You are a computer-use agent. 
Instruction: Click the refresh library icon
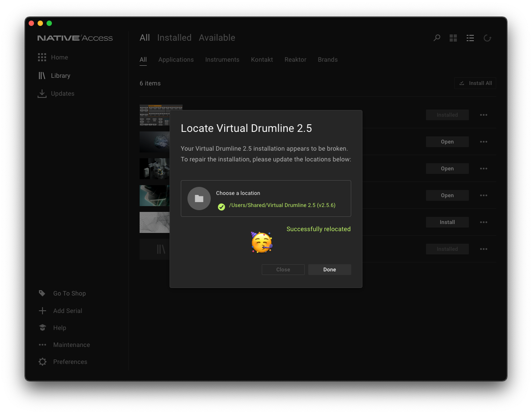coord(487,38)
